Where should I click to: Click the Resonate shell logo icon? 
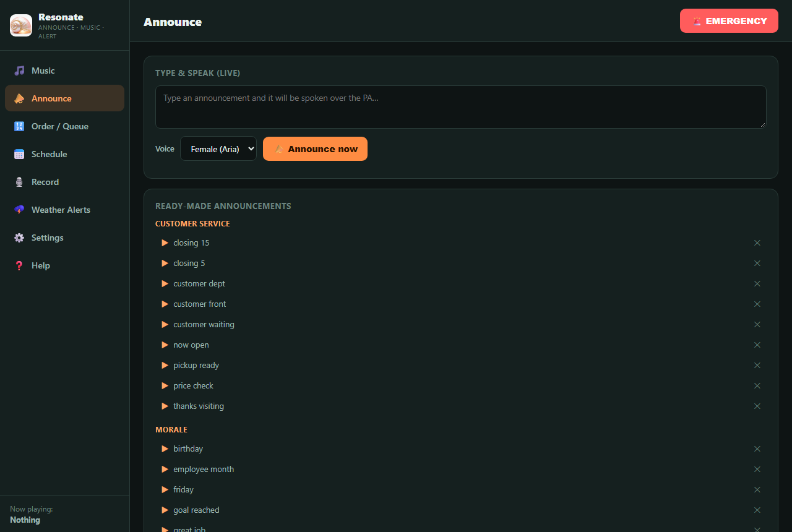[x=21, y=25]
